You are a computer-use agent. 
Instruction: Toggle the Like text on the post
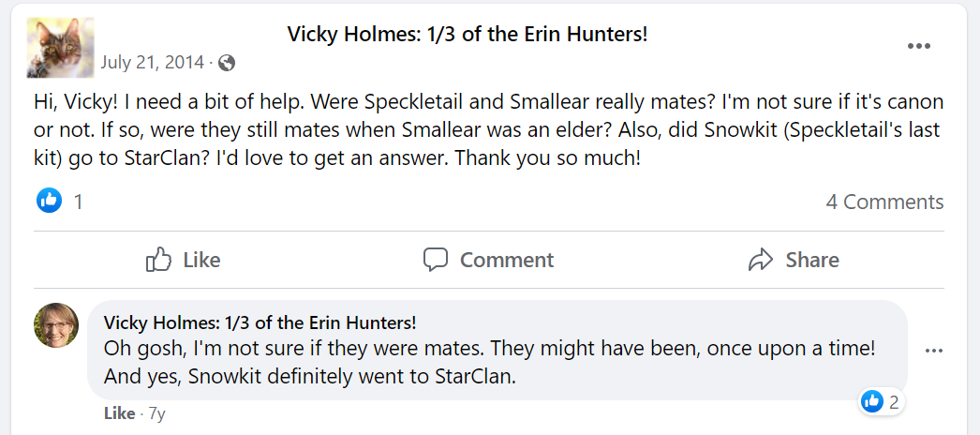point(201,260)
